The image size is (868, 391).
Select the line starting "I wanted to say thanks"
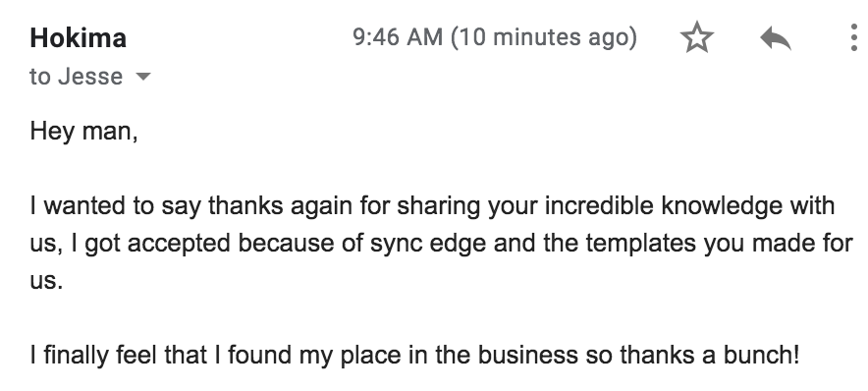pos(432,206)
